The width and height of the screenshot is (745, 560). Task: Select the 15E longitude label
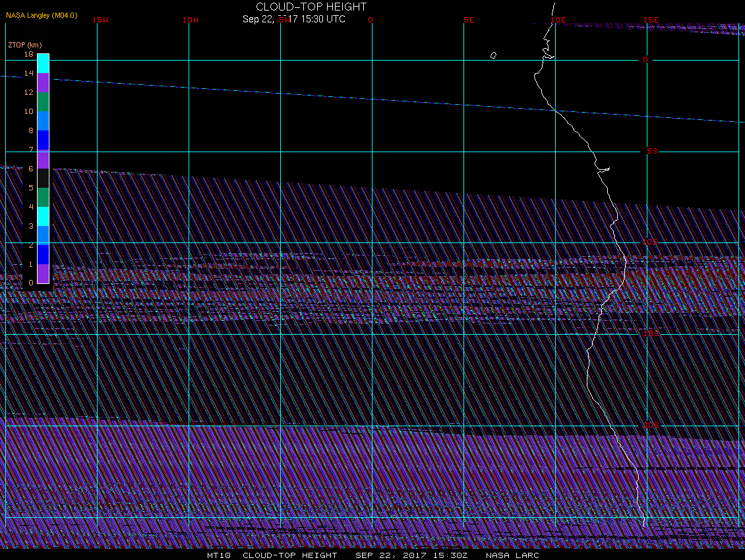coord(651,20)
